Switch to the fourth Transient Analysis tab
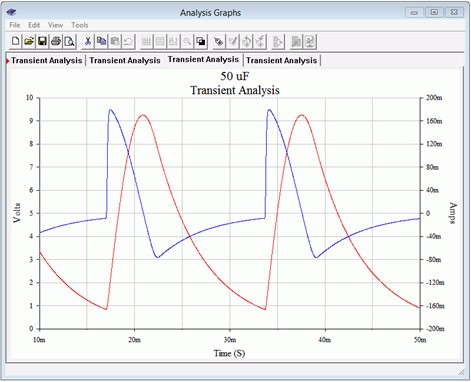The image size is (471, 382). 282,60
